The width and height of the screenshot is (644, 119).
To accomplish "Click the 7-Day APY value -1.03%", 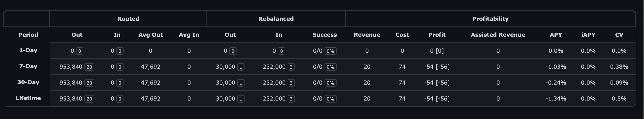I will 556,67.
